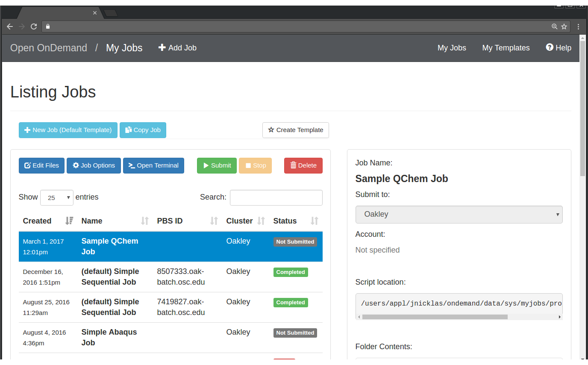This screenshot has width=588, height=365.
Task: Click the browser forward arrow
Action: point(22,26)
